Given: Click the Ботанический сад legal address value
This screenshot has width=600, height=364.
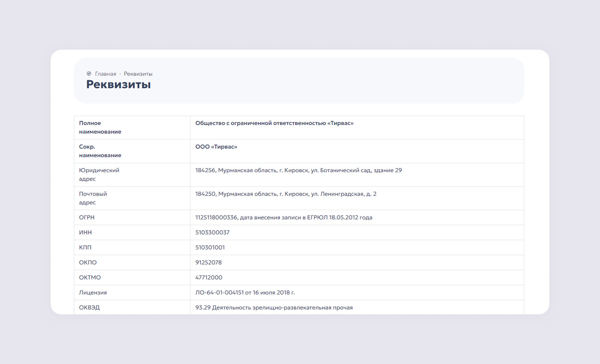Looking at the screenshot, I should point(298,171).
